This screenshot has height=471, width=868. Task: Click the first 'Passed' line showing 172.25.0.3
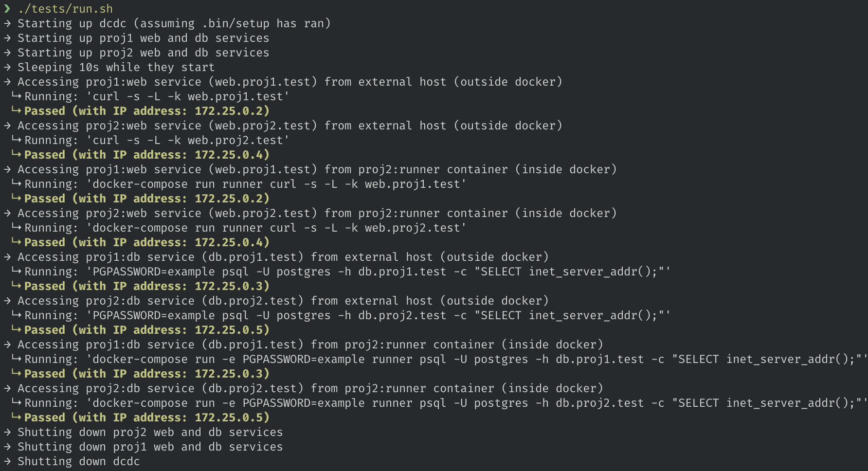pos(147,286)
